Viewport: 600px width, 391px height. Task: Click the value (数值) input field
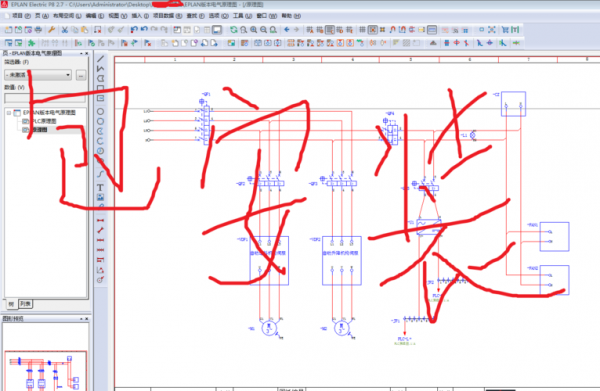tap(45, 98)
